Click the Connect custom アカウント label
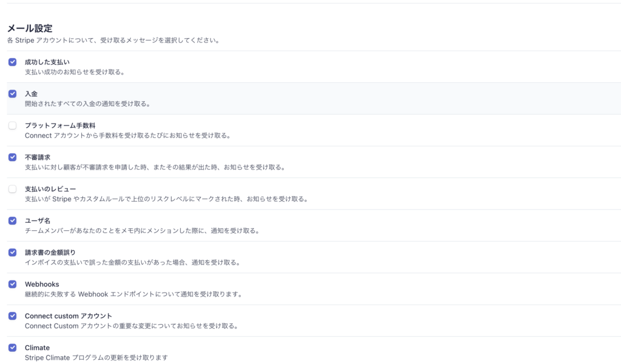621x364 pixels. click(69, 316)
